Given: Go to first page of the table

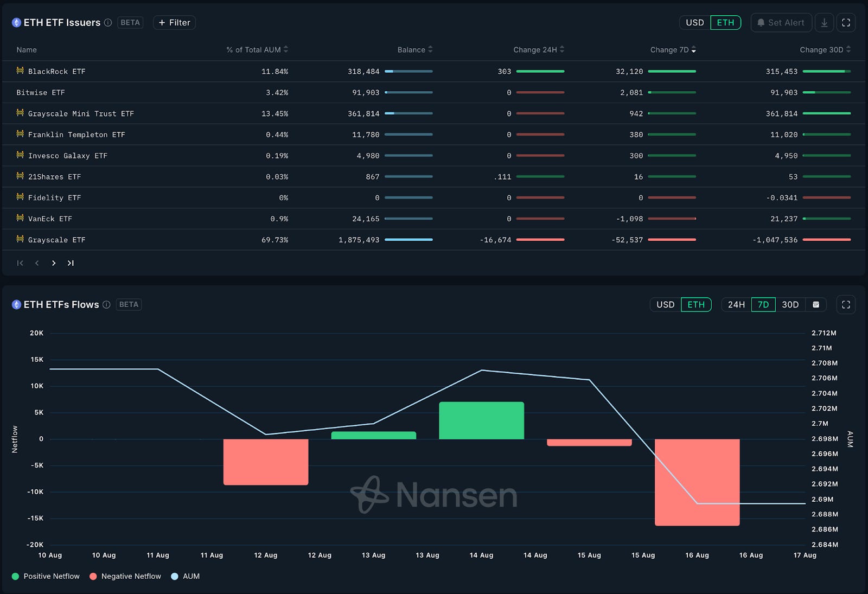Looking at the screenshot, I should 20,263.
